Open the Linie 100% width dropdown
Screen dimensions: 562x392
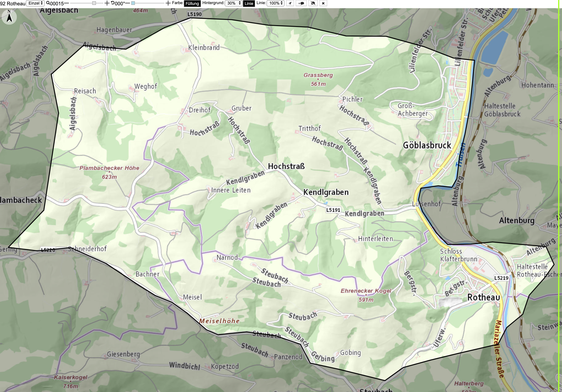point(275,3)
